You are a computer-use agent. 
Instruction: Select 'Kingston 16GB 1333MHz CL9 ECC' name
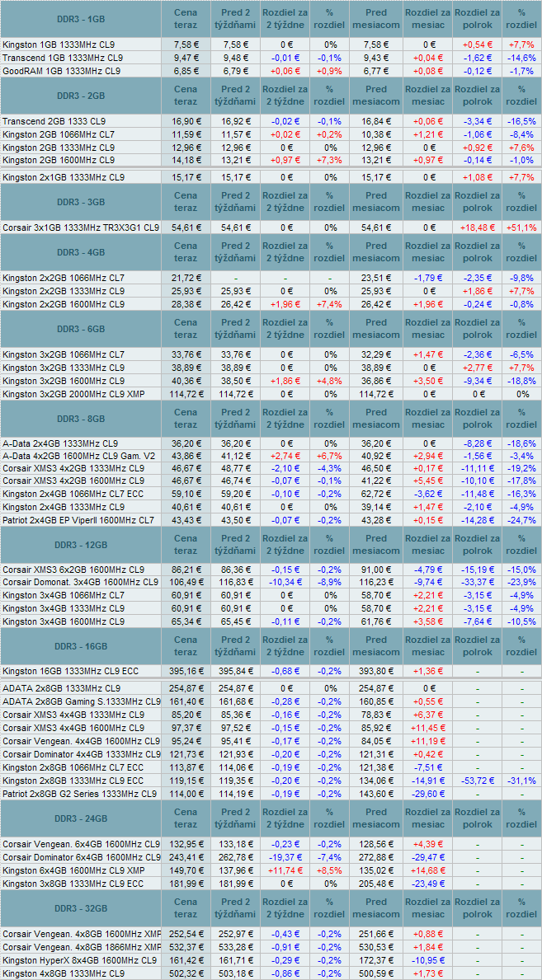click(x=71, y=671)
